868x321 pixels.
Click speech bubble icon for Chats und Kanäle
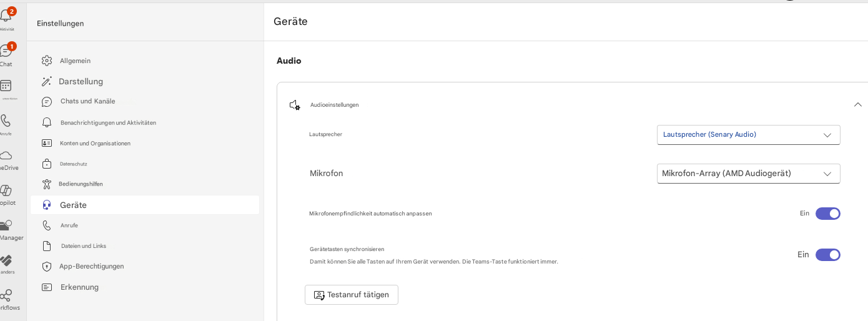(x=47, y=101)
